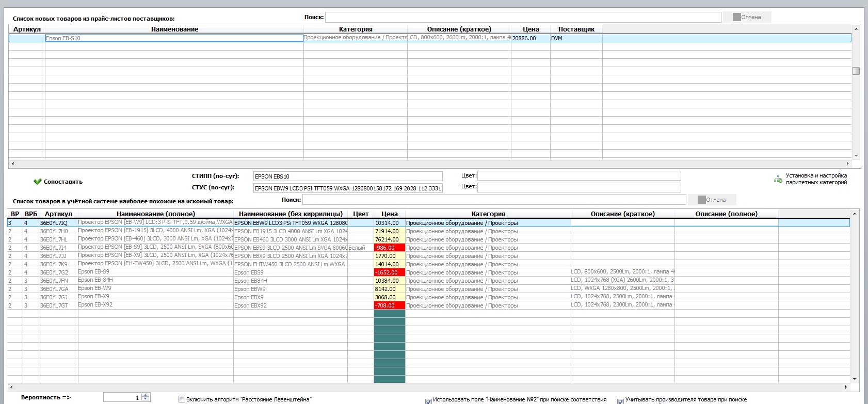
Task: Click the СТИПП (по-cyr) text field
Action: pos(348,176)
